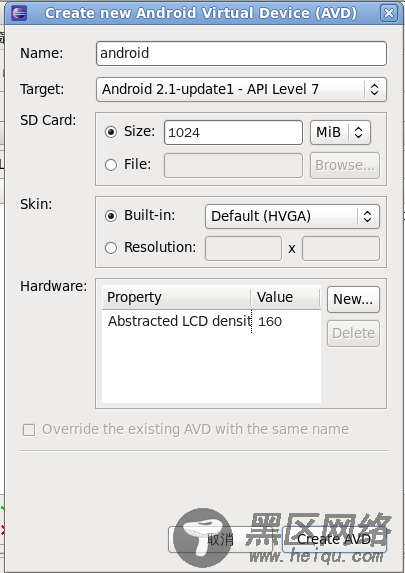Select the Abstracted LCD density row
The width and height of the screenshot is (405, 573).
[x=211, y=322]
